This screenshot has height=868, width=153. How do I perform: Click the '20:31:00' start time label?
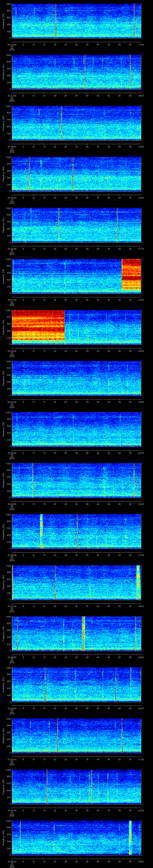(x=12, y=810)
